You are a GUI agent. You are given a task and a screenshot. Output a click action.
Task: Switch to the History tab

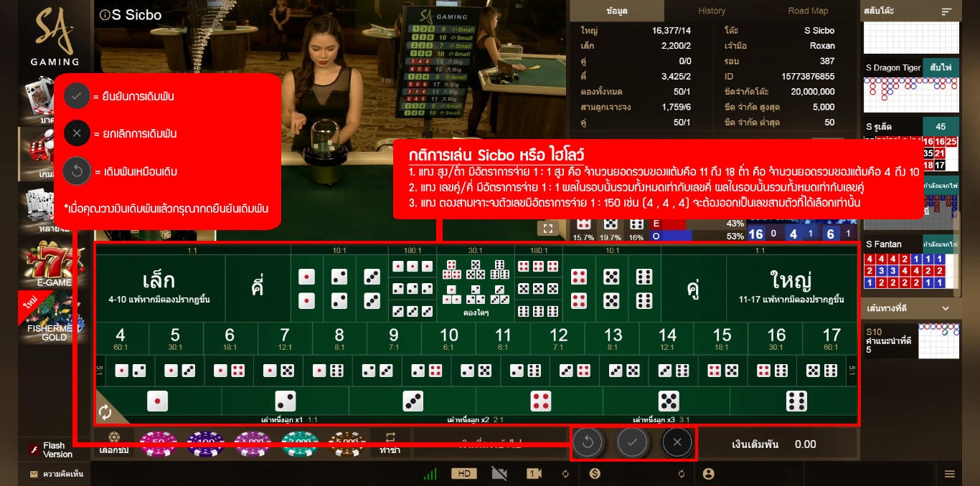point(712,11)
